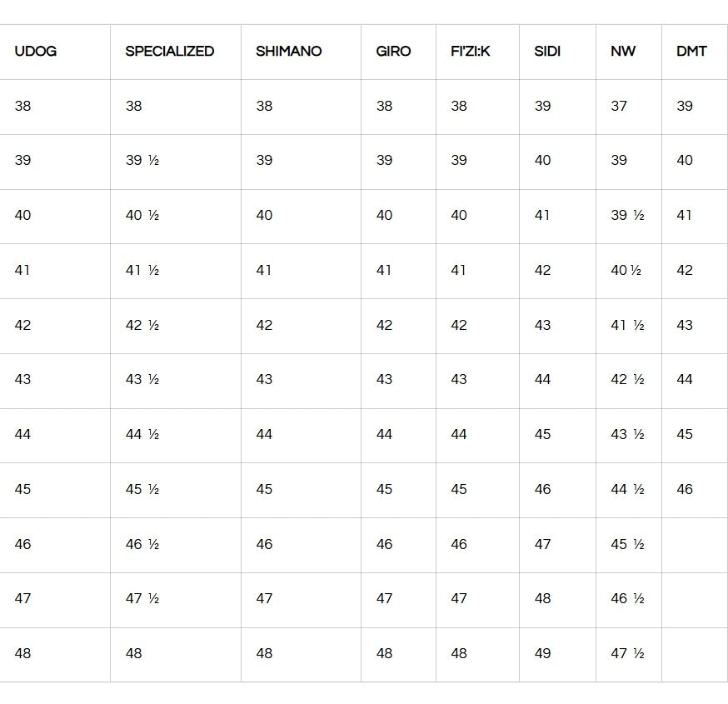
Task: Click size 42 in the GIRO column
Action: point(384,325)
